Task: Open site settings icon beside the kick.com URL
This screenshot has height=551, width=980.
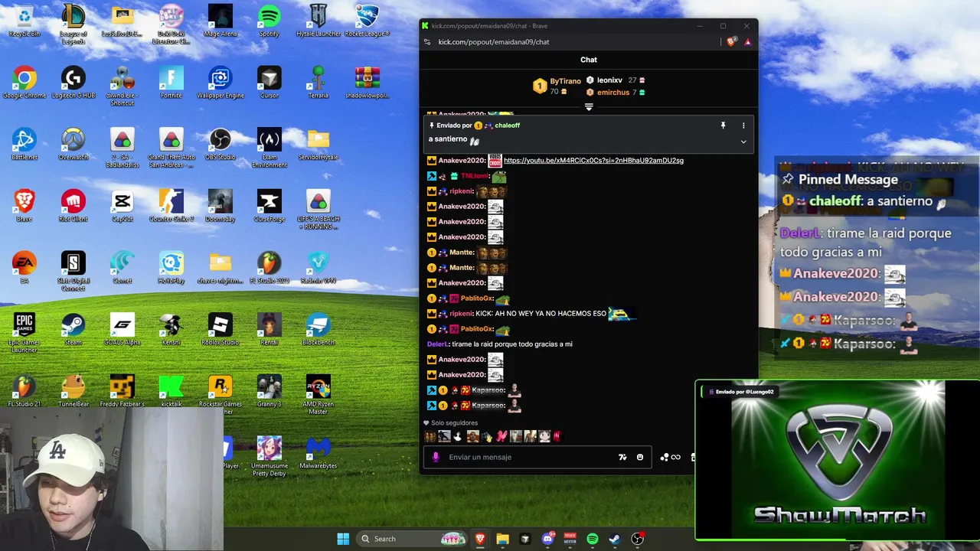Action: 427,42
